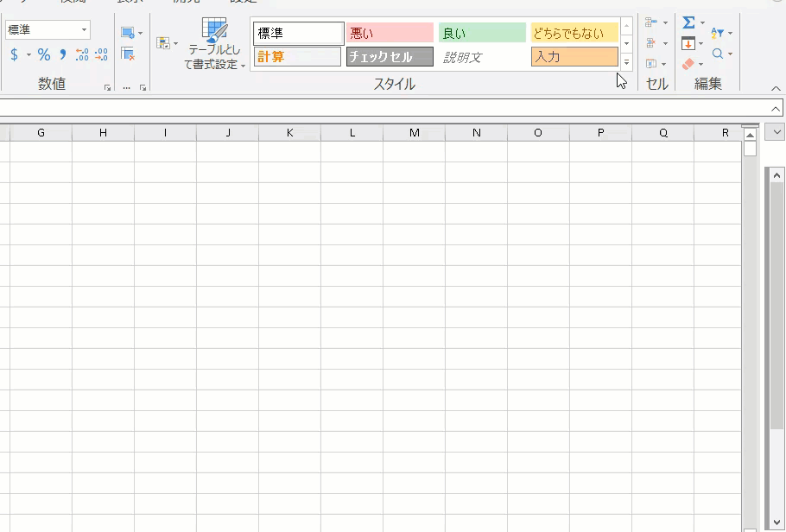Apply comma style number format
This screenshot has height=532, width=786.
pyautogui.click(x=63, y=54)
